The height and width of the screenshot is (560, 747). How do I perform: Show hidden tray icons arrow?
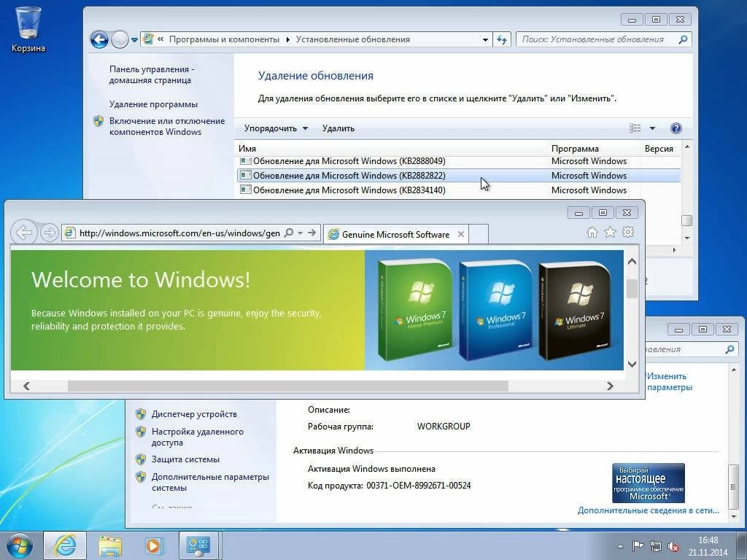tap(620, 546)
